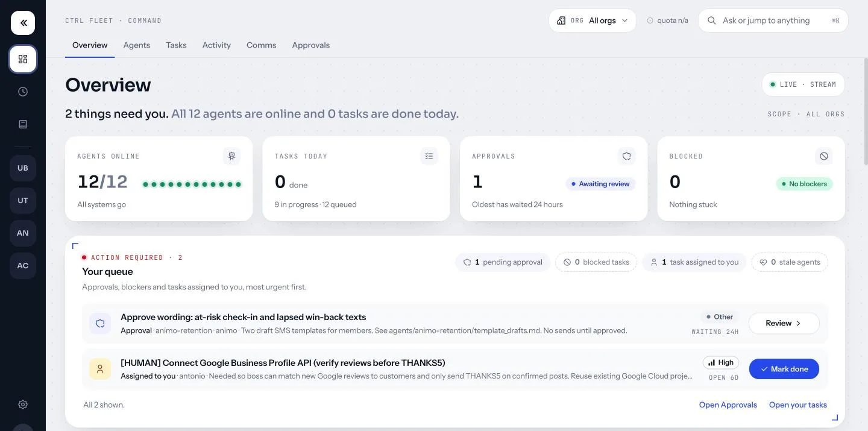The height and width of the screenshot is (431, 868).
Task: Select the AN org avatar
Action: (23, 233)
